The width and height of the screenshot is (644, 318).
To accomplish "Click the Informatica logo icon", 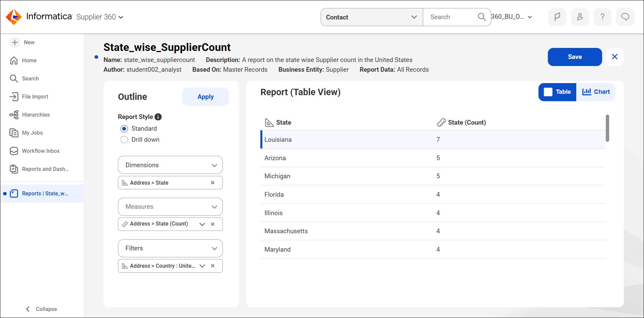I will [x=14, y=17].
